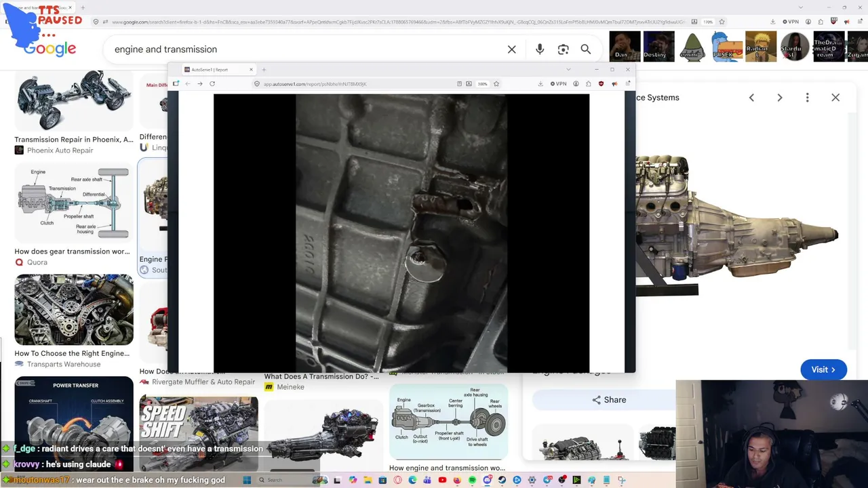Viewport: 868px width, 488px height.
Task: Open File Explorer from the taskbar
Action: [368, 480]
